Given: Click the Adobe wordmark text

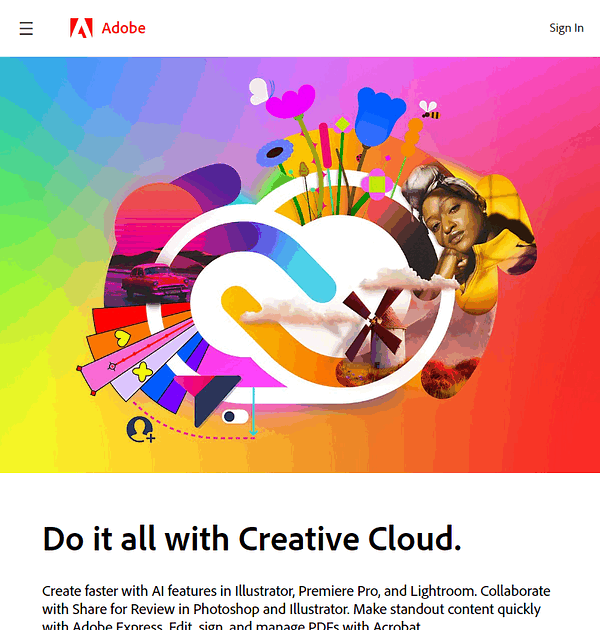Looking at the screenshot, I should (x=123, y=28).
